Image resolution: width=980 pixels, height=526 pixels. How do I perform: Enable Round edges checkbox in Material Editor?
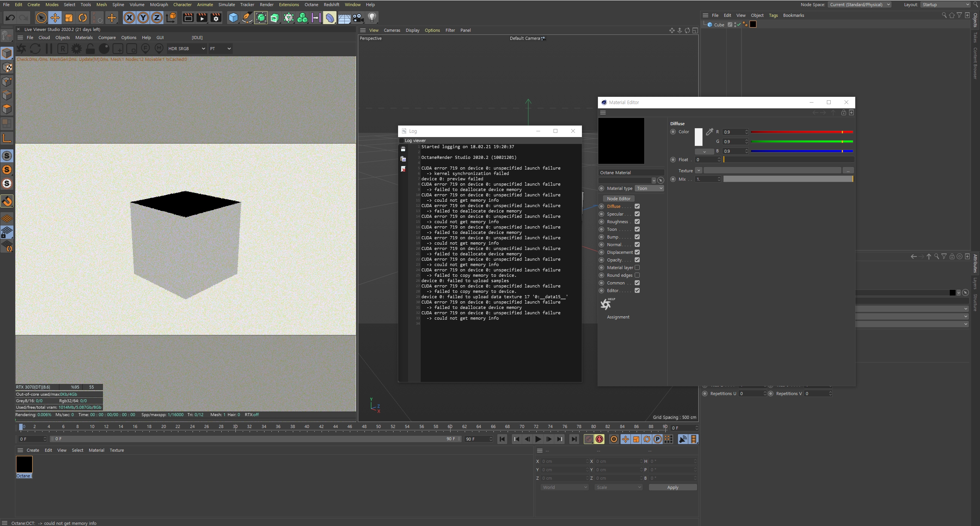(x=637, y=274)
